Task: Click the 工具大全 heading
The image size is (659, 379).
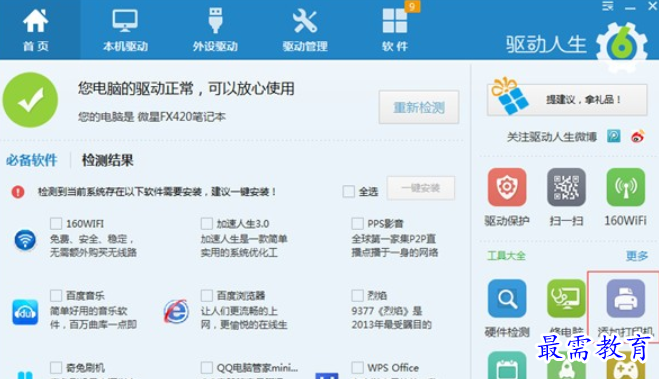Action: point(506,255)
